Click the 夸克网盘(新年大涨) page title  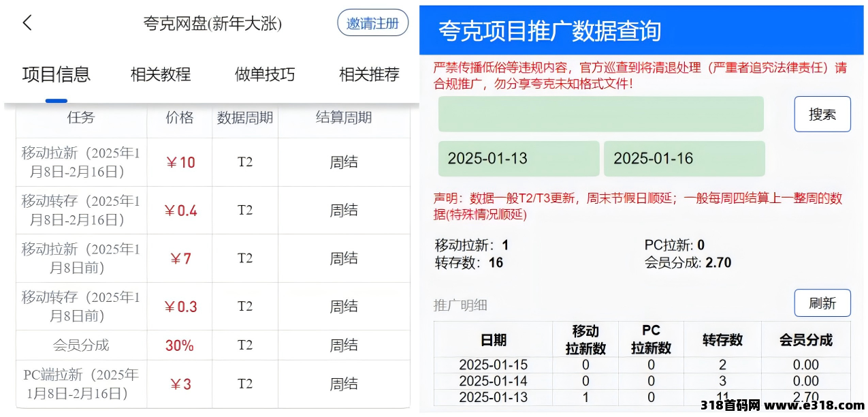[x=212, y=24]
